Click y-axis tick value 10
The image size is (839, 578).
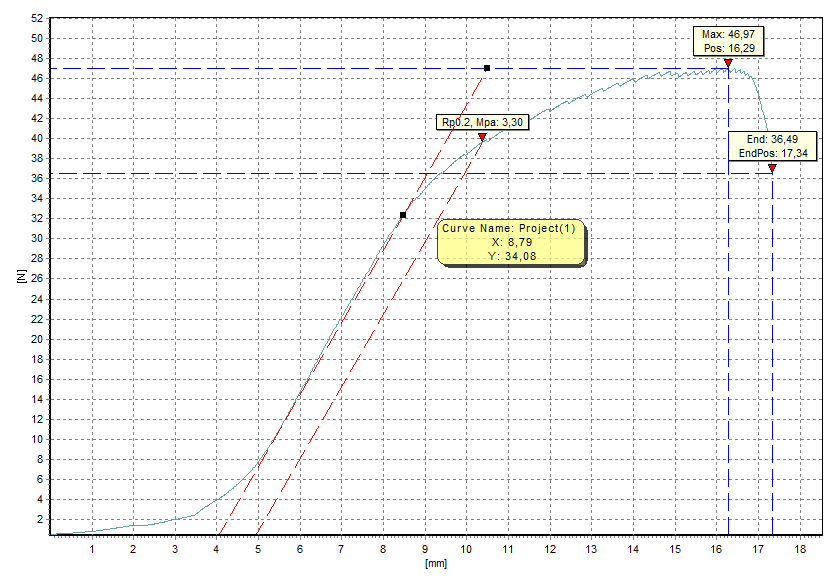36,439
